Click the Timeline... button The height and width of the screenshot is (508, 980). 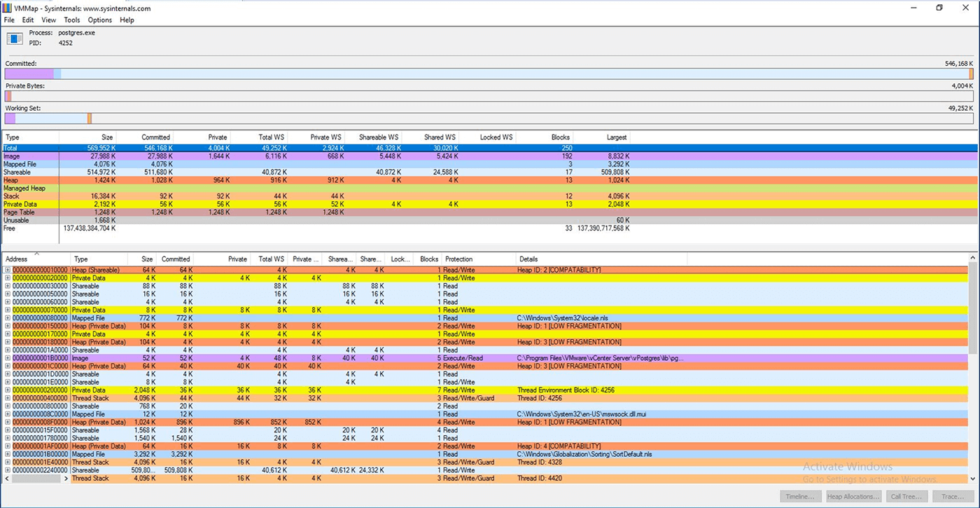point(800,496)
